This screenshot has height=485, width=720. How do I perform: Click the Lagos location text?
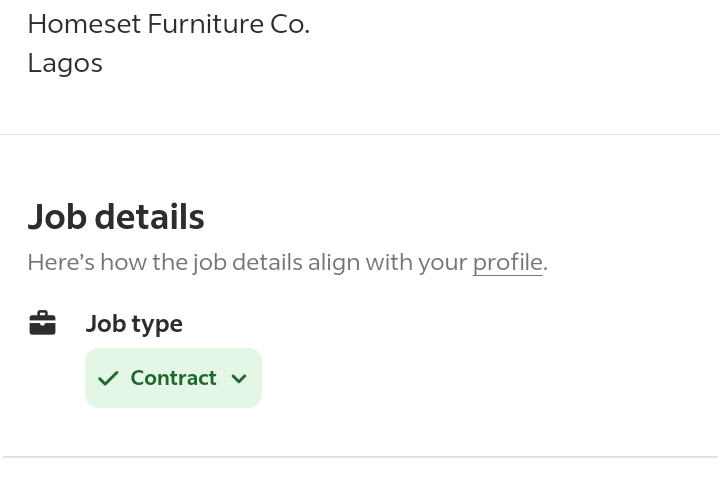(x=65, y=63)
